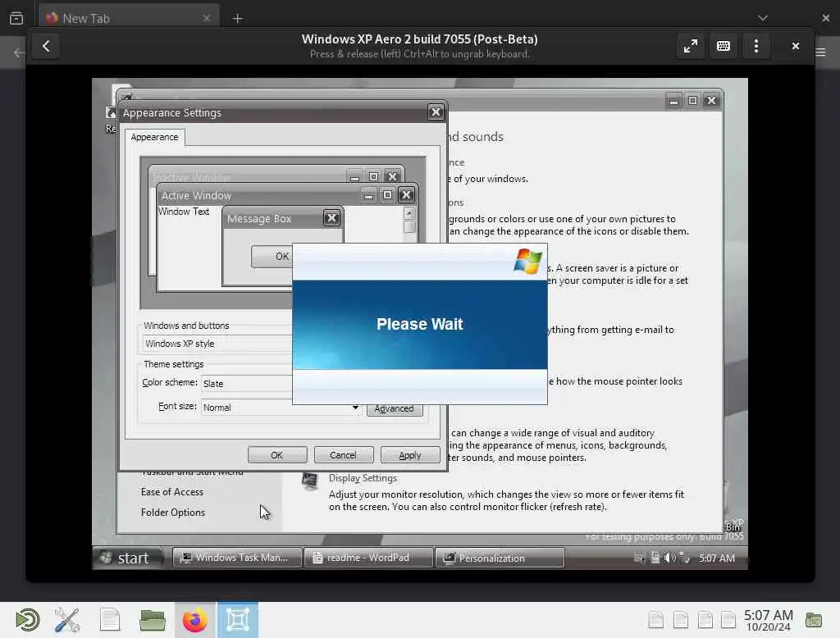Click the first document icon in host tray
840x638 pixels.
tap(655, 620)
